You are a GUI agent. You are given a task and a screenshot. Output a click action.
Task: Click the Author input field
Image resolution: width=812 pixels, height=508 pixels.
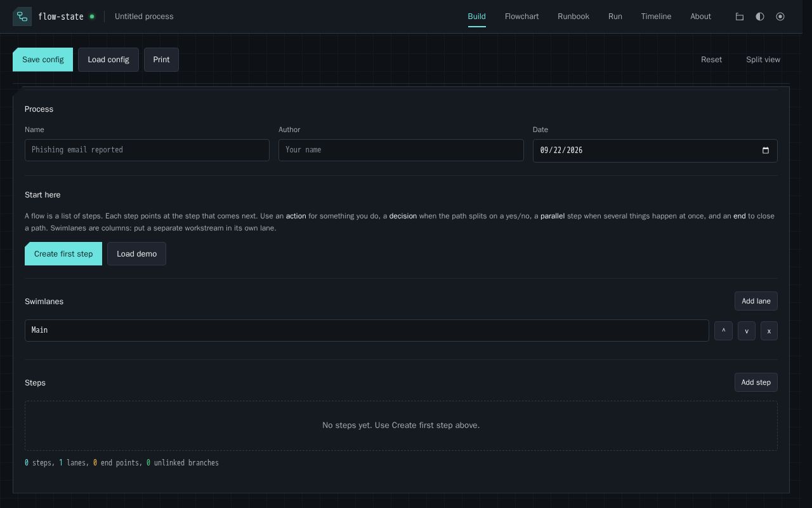coord(401,150)
